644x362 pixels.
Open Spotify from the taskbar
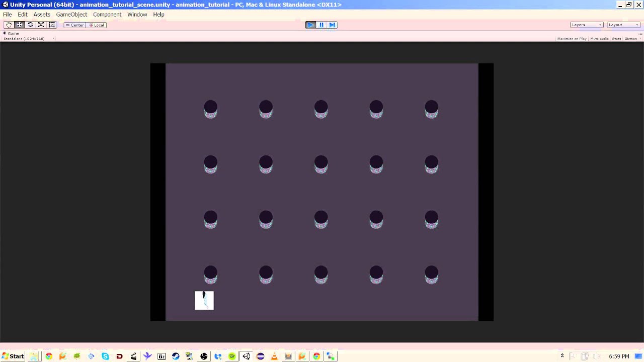(x=232, y=356)
